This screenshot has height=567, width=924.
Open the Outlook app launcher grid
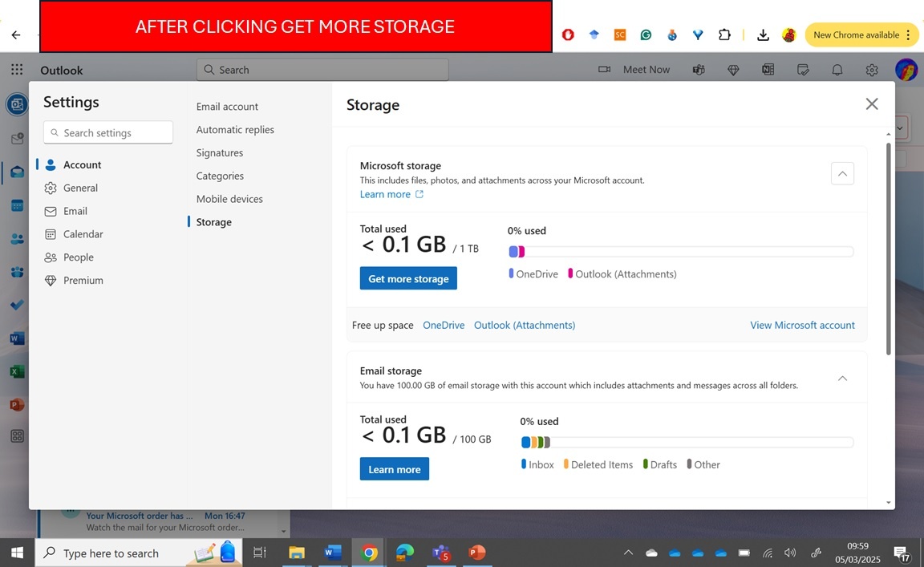[17, 70]
